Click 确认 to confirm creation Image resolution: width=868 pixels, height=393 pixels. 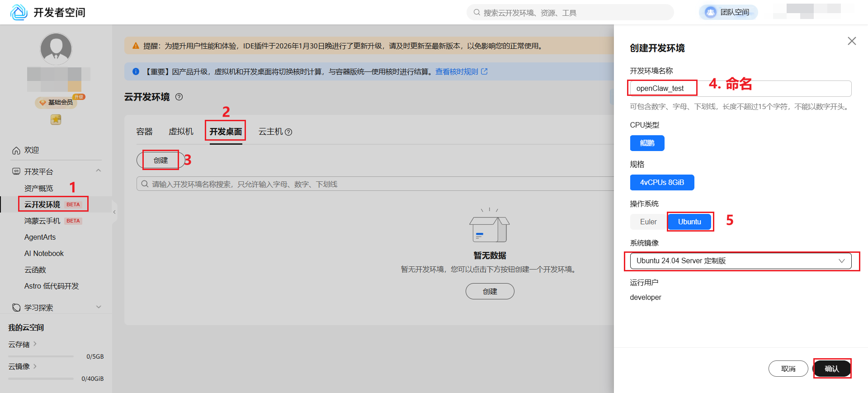click(832, 369)
